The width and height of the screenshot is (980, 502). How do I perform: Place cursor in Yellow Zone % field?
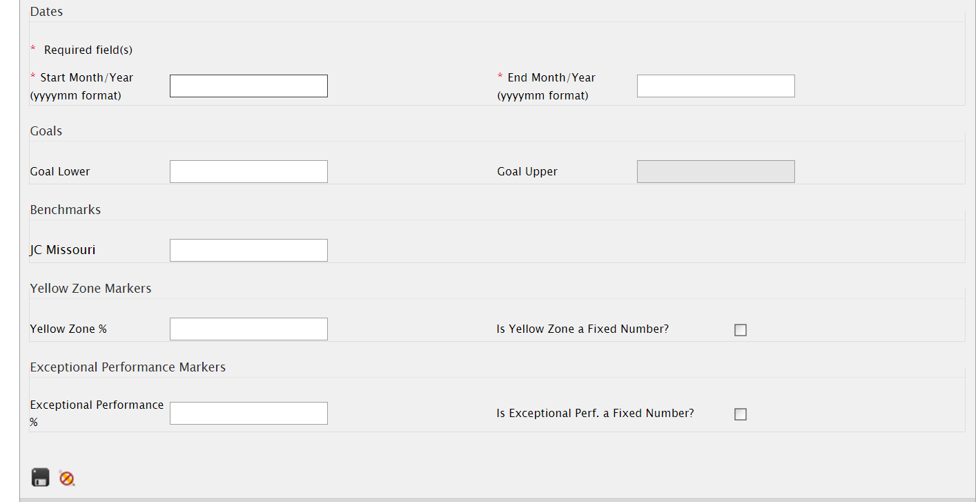click(x=248, y=329)
